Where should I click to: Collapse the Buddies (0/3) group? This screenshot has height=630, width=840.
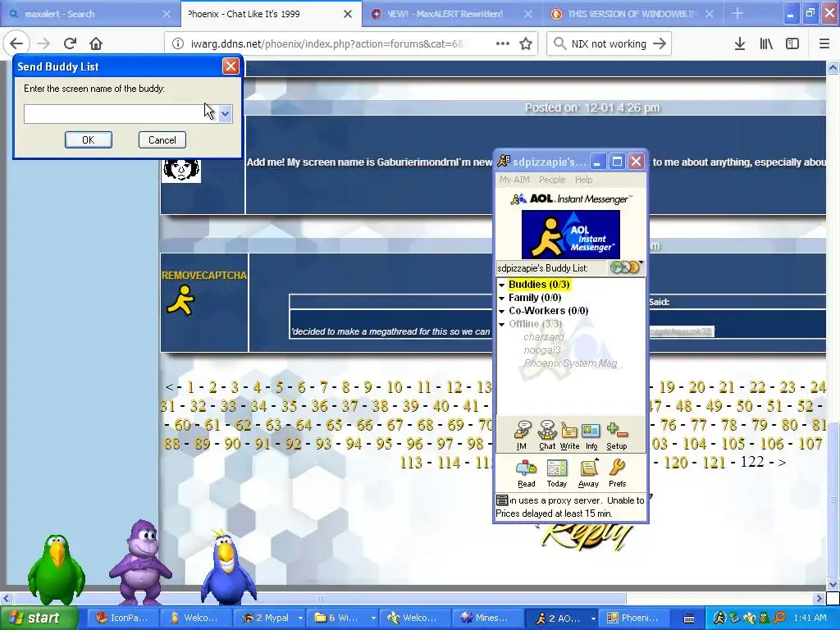[x=502, y=285]
